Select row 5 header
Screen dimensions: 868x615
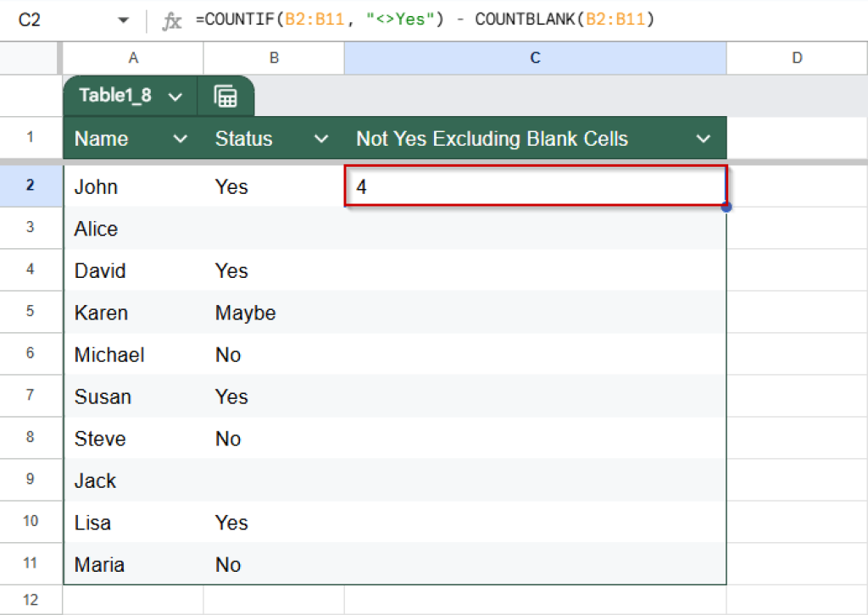pos(31,313)
